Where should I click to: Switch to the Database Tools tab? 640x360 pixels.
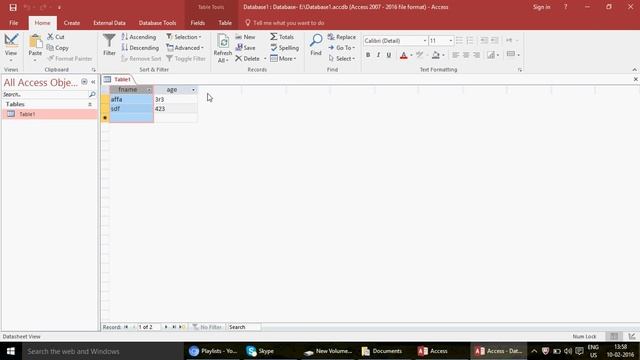click(x=158, y=23)
